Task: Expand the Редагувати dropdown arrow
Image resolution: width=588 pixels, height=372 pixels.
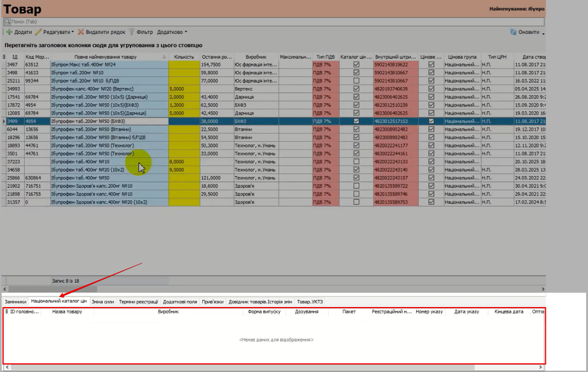Action: (73, 32)
